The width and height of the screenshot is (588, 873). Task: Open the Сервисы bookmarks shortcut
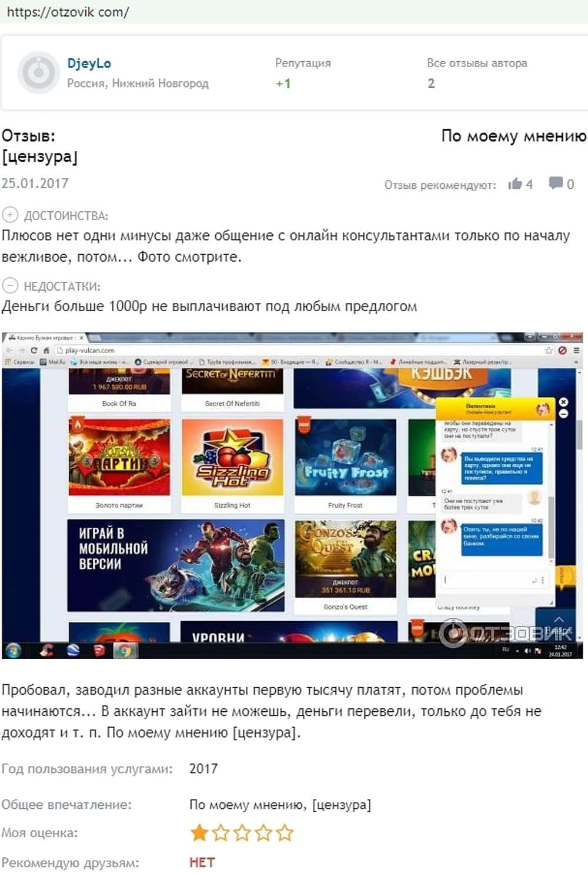19,362
